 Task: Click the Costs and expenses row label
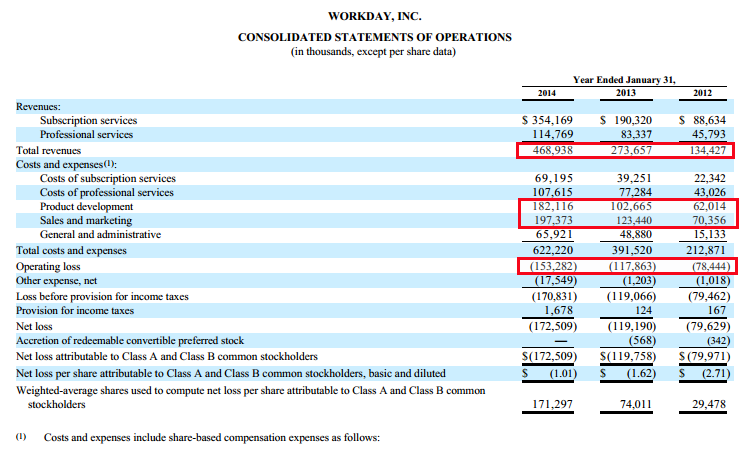pos(66,165)
